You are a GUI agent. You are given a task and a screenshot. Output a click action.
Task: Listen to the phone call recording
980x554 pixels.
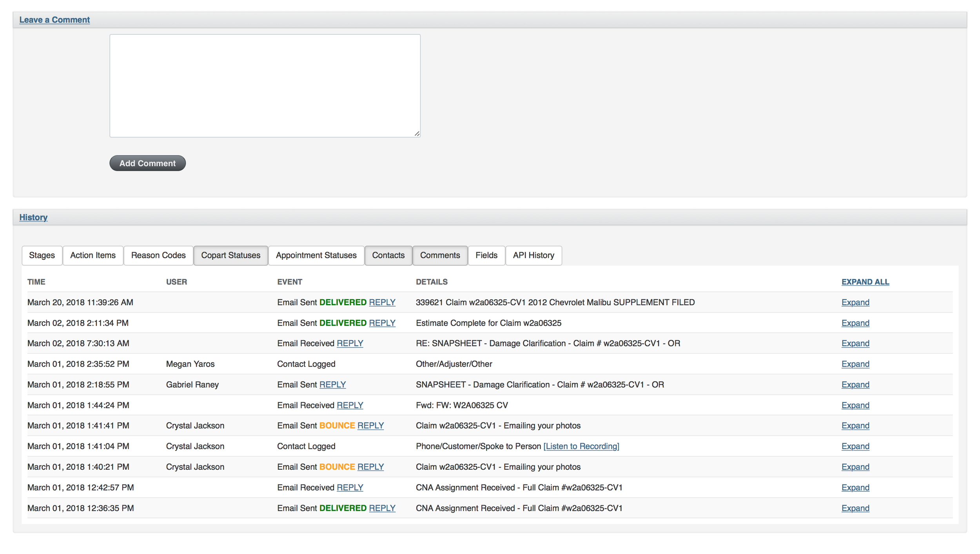[x=581, y=446]
